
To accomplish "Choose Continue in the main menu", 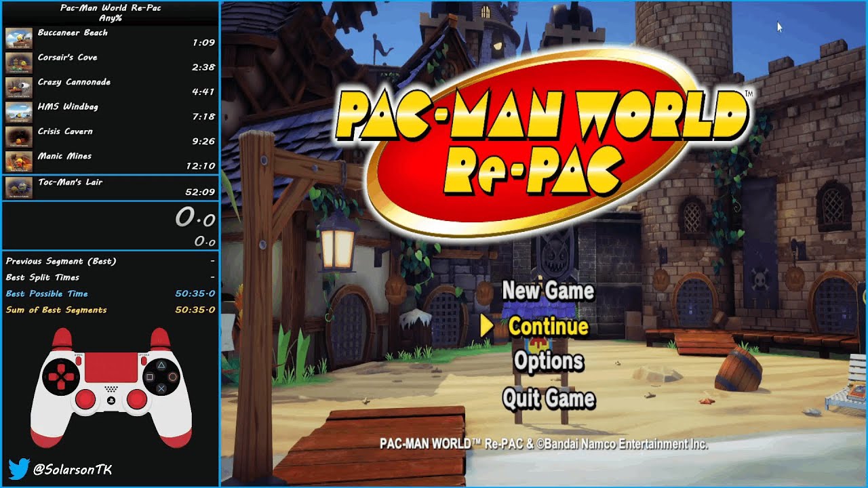I will (x=548, y=327).
